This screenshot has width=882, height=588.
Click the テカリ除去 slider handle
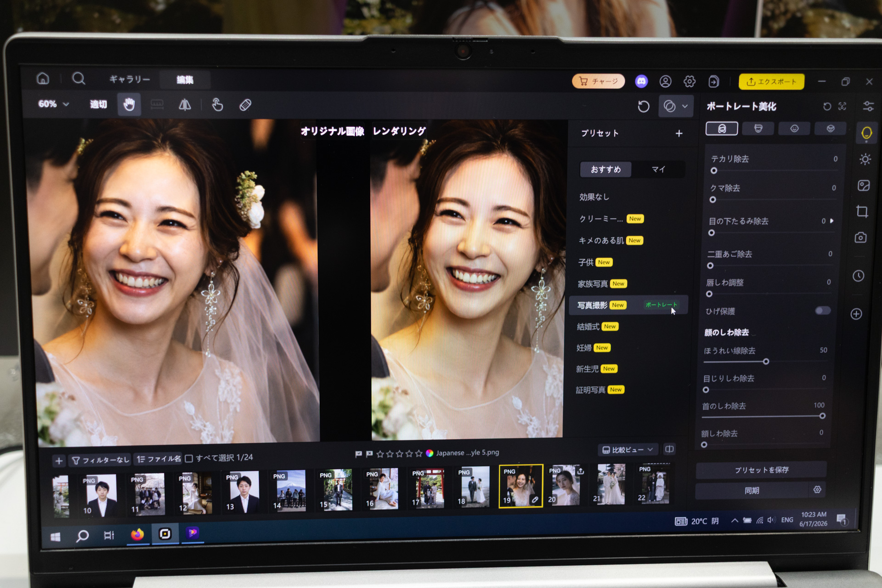pyautogui.click(x=714, y=171)
